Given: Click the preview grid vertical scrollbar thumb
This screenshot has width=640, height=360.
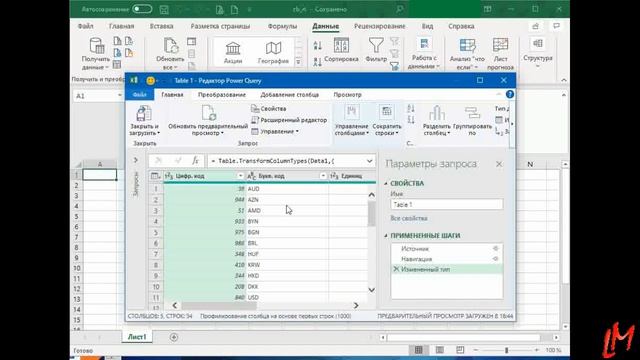Looking at the screenshot, I should [371, 213].
